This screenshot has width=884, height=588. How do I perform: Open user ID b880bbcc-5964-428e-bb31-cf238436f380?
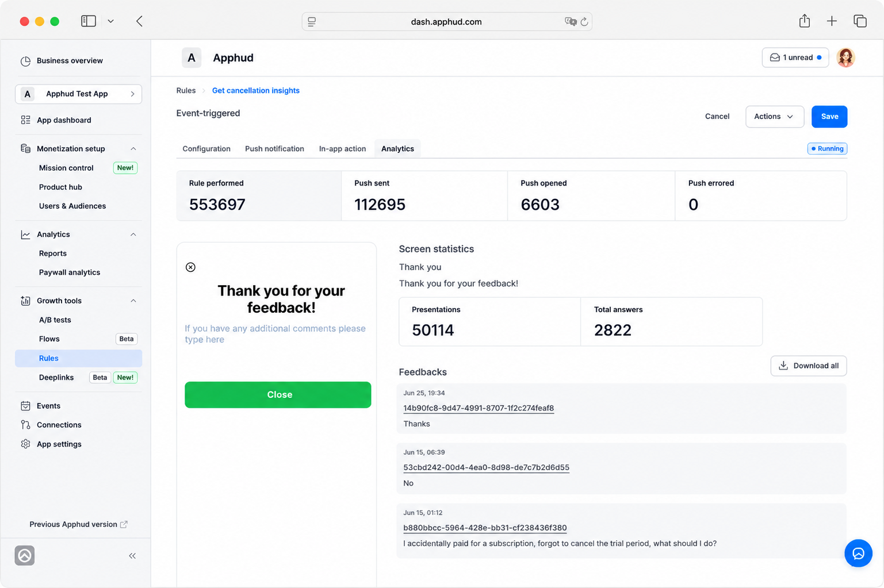485,528
